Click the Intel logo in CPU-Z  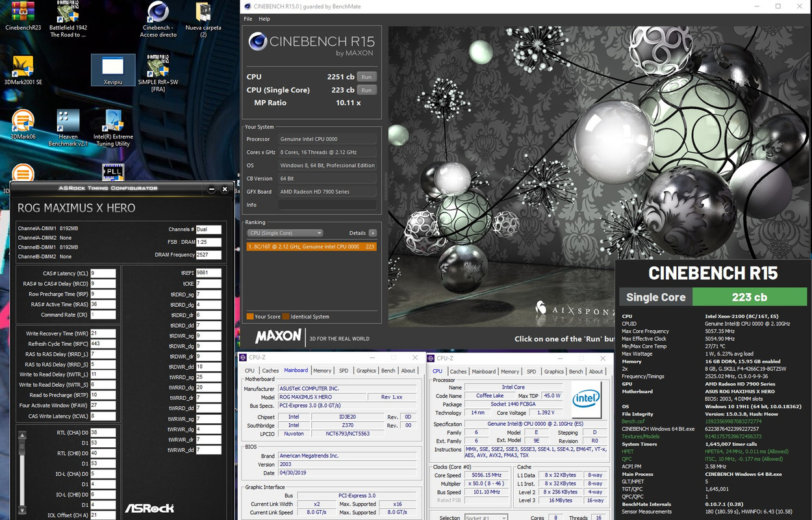[x=586, y=398]
